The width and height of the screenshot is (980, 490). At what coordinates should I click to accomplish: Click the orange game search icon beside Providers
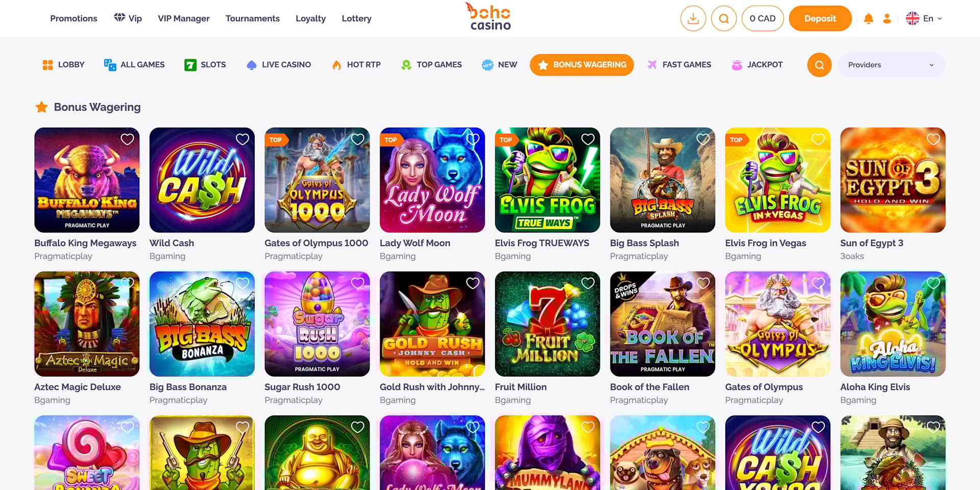[x=819, y=65]
